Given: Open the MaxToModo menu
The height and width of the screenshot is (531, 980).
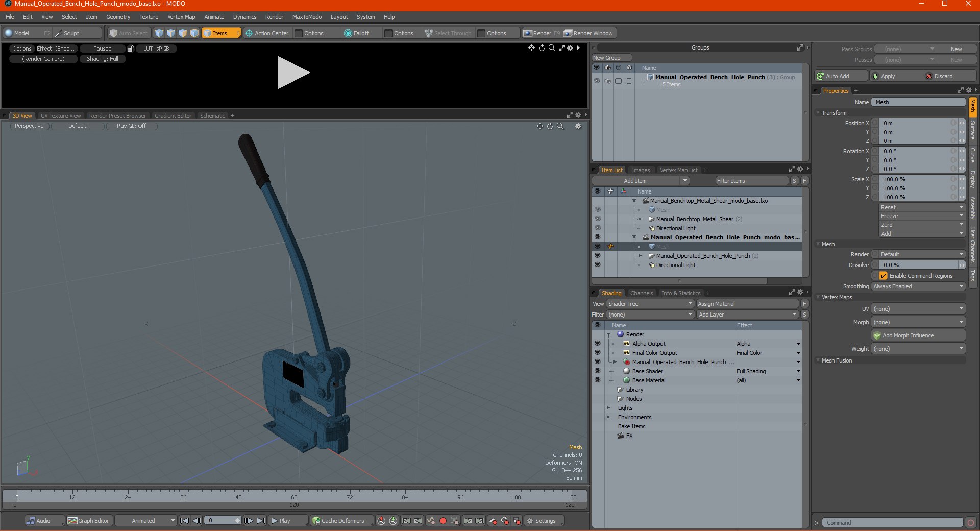Looking at the screenshot, I should 307,17.
